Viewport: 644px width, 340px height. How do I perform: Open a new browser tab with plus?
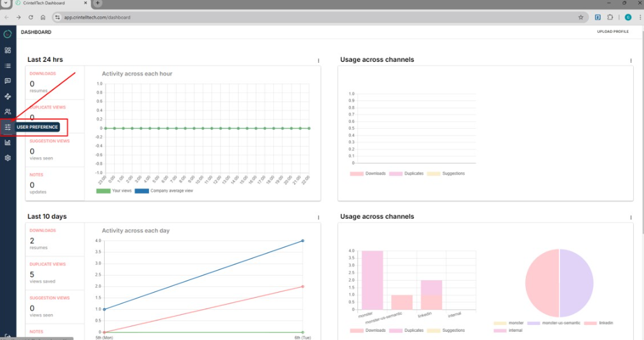[x=98, y=3]
